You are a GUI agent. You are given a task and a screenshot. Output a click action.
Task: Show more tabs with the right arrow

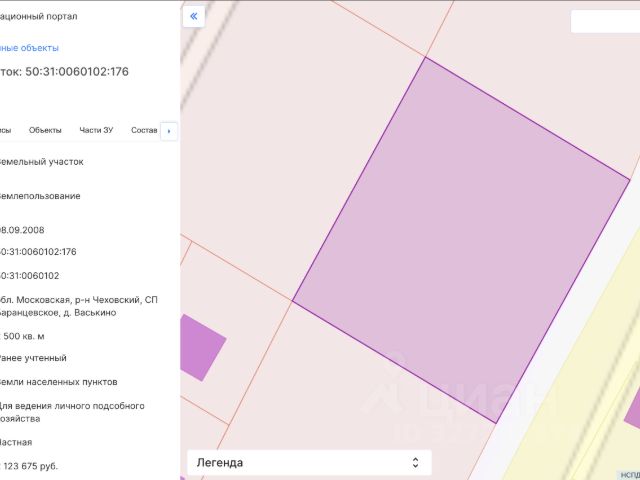[x=169, y=131]
